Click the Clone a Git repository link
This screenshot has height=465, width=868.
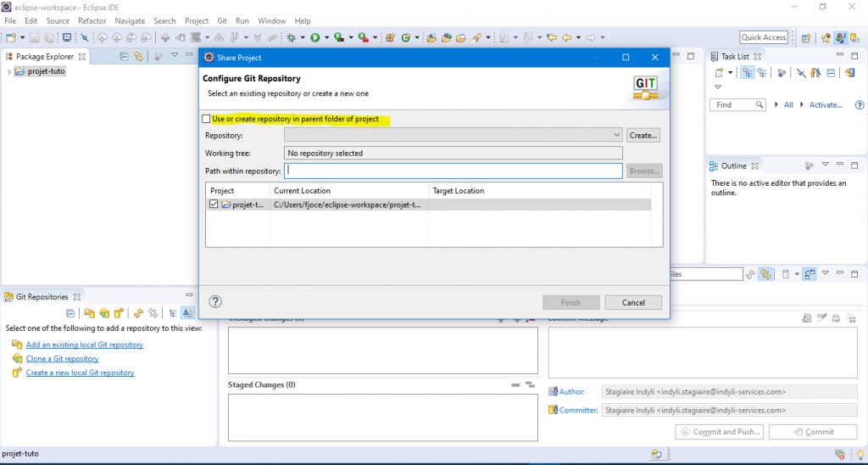63,359
